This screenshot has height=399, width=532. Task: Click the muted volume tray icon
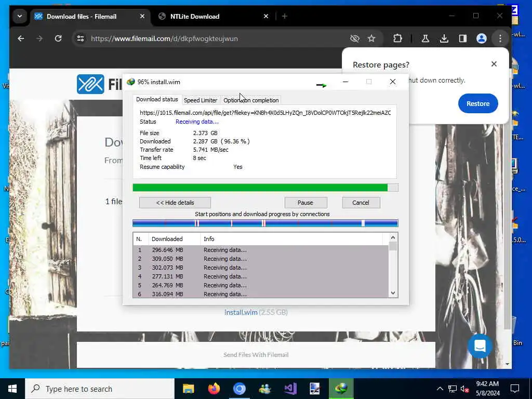pyautogui.click(x=464, y=389)
